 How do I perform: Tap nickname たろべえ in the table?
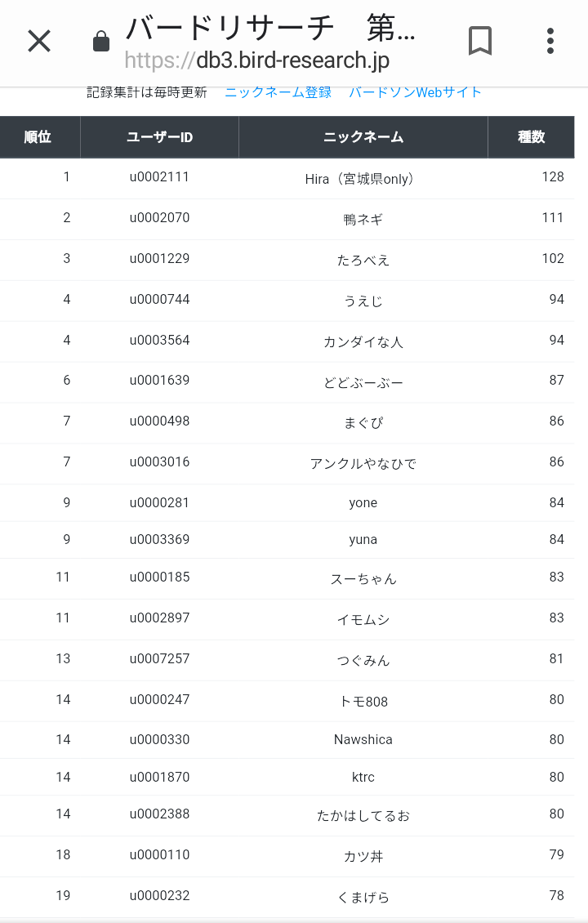pyautogui.click(x=363, y=260)
